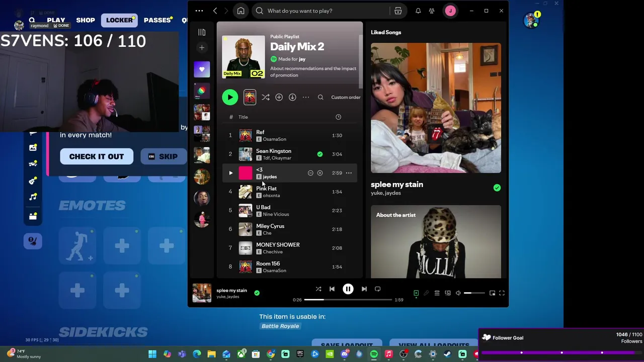Image resolution: width=644 pixels, height=362 pixels.
Task: Select the track Pink Flat
Action: coord(290,192)
